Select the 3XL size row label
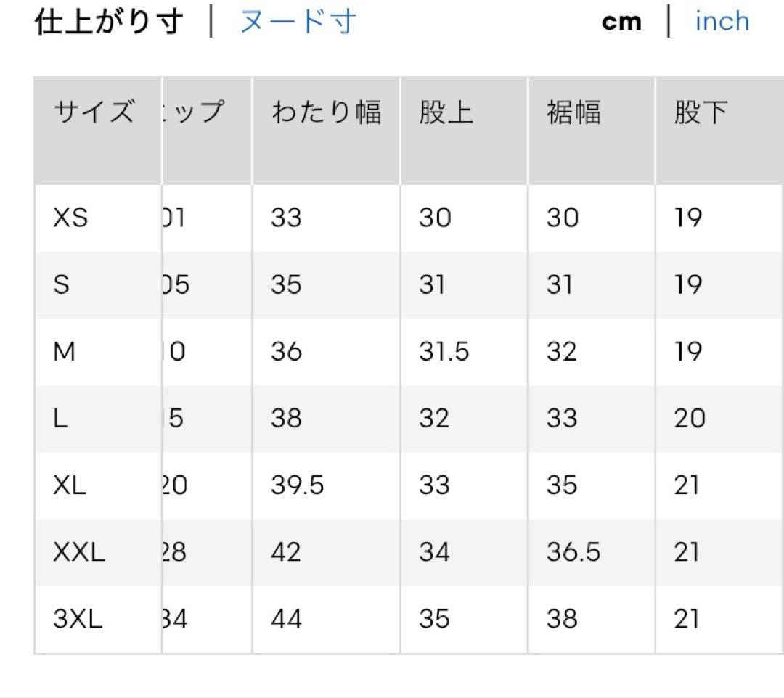The height and width of the screenshot is (698, 784). [78, 619]
